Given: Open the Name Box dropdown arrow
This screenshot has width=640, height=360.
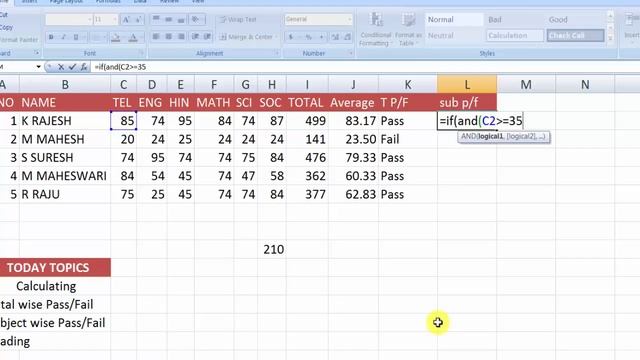Looking at the screenshot, I should (x=38, y=67).
